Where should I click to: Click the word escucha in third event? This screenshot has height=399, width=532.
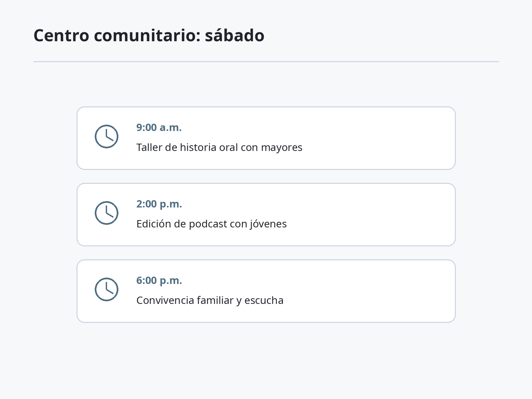tap(264, 300)
